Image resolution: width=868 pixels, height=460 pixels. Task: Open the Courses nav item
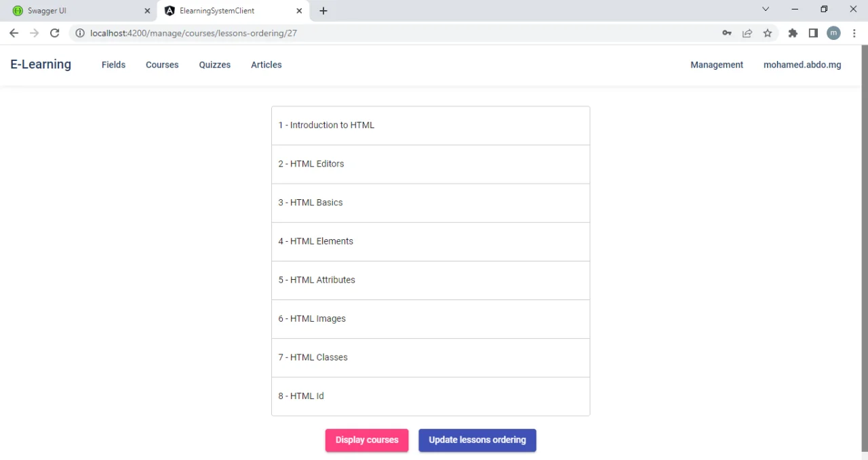click(162, 65)
